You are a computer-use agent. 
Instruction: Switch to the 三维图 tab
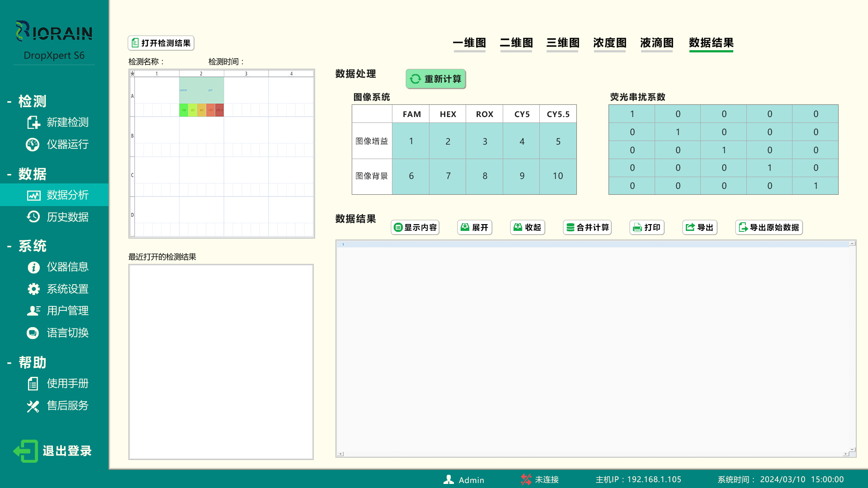tap(562, 43)
